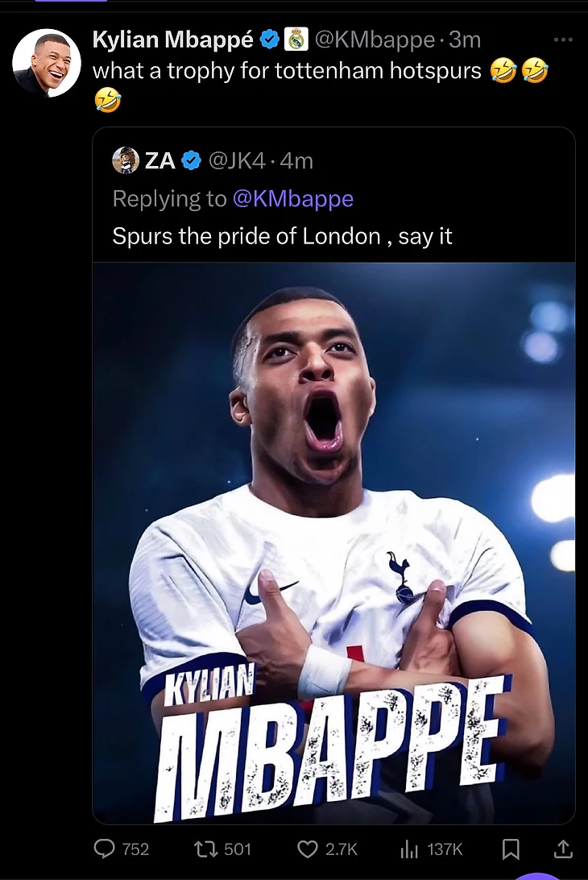The height and width of the screenshot is (880, 588).
Task: Click blue verified badge beside Kylian Mbappé
Action: [269, 39]
